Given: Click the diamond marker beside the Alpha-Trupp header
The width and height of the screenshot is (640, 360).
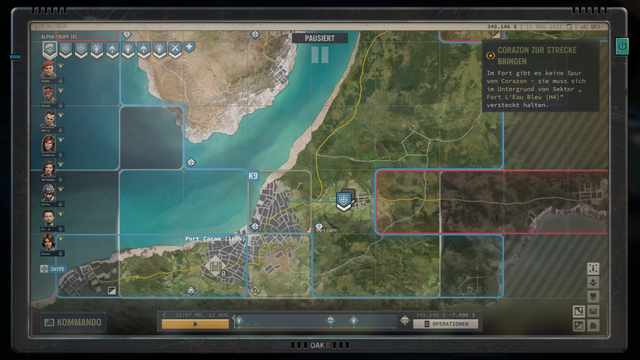Looking at the screenshot, I should click(127, 35).
